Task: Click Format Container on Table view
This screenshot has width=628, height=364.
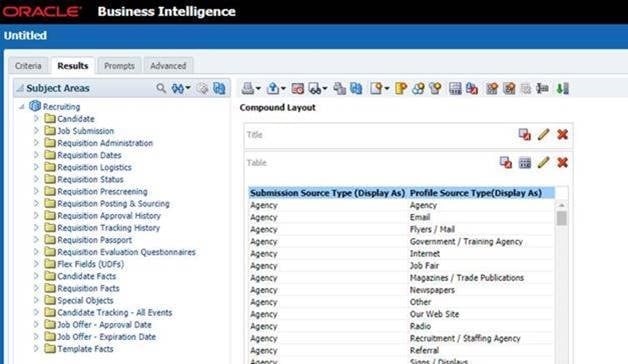Action: coord(506,163)
